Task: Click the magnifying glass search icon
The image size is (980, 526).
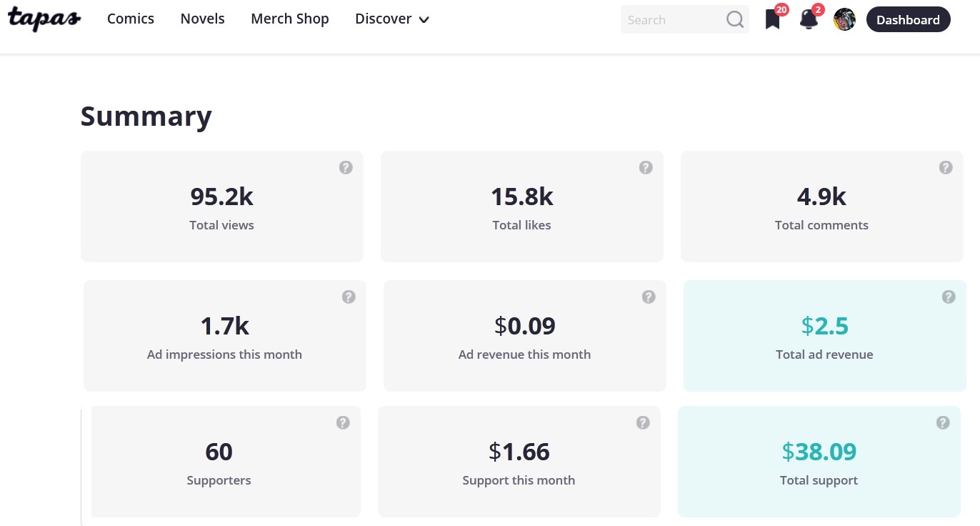Action: click(735, 20)
